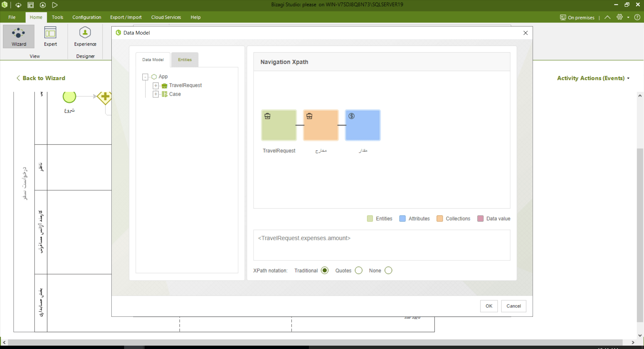Open the help question mark icon
Viewport: 644px width, 349px height.
click(x=637, y=17)
